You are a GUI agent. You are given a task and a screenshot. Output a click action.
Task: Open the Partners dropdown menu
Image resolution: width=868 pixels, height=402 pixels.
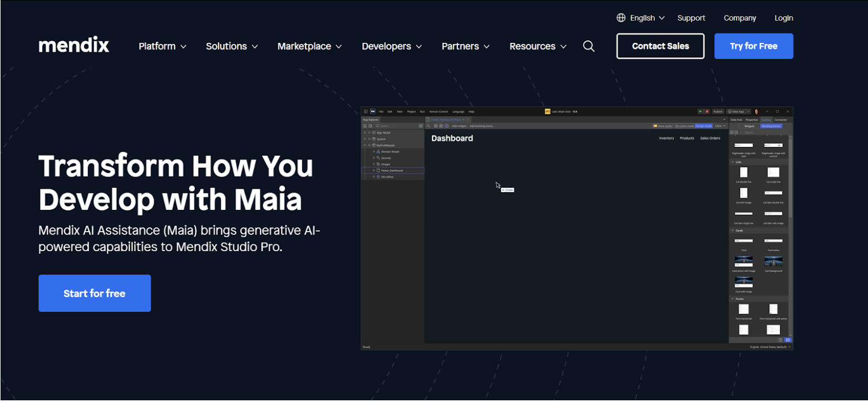(x=466, y=46)
